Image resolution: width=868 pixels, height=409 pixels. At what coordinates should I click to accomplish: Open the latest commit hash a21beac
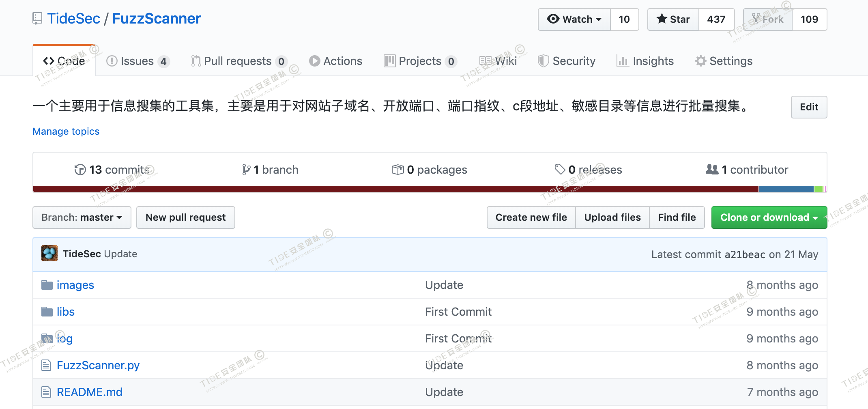click(x=745, y=254)
